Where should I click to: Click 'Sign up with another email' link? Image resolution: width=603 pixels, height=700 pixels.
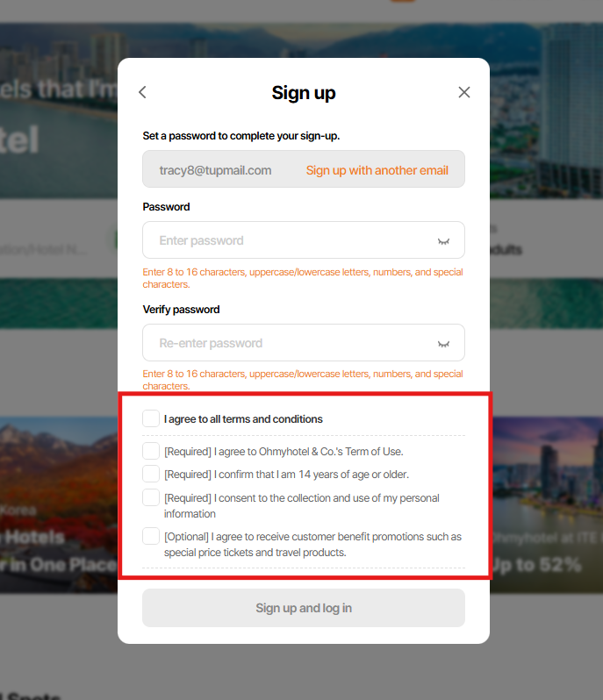pos(377,170)
